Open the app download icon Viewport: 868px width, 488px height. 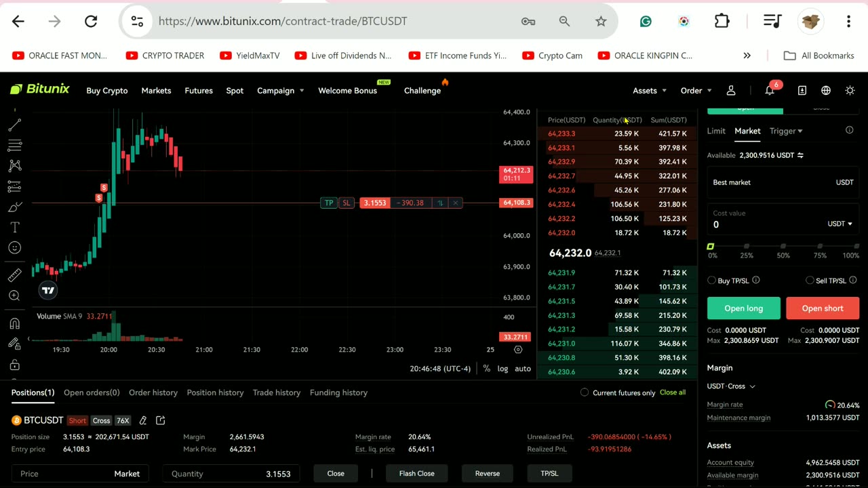tap(802, 90)
